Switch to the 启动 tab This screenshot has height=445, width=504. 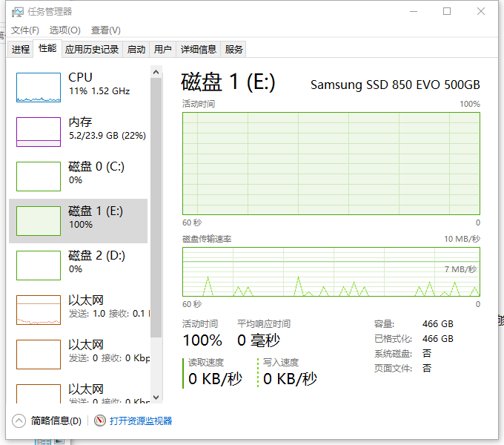point(136,49)
